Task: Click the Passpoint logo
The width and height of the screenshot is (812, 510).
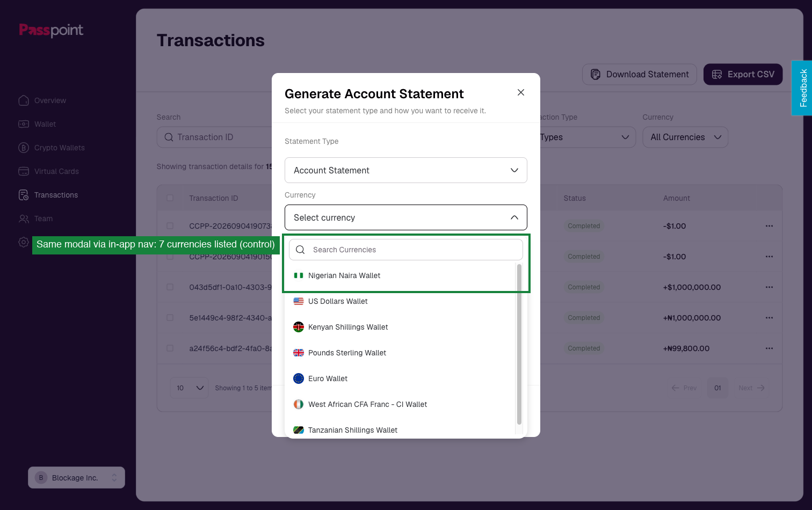Action: (51, 30)
